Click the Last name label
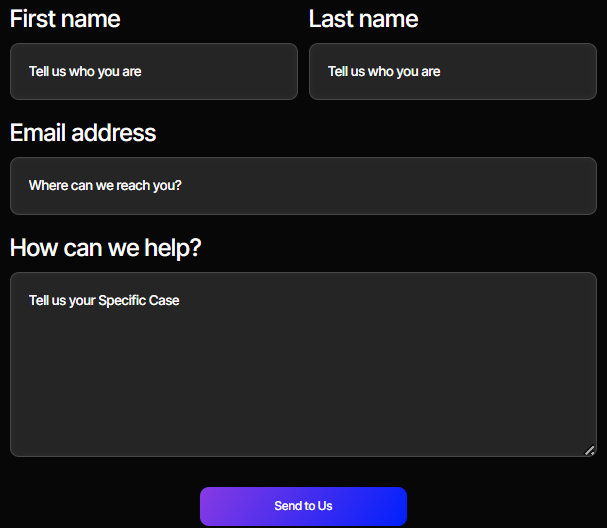 click(363, 19)
